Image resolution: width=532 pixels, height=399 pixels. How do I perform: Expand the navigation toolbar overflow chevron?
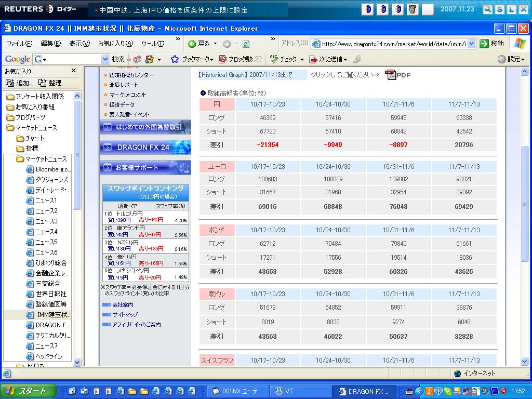tap(273, 39)
